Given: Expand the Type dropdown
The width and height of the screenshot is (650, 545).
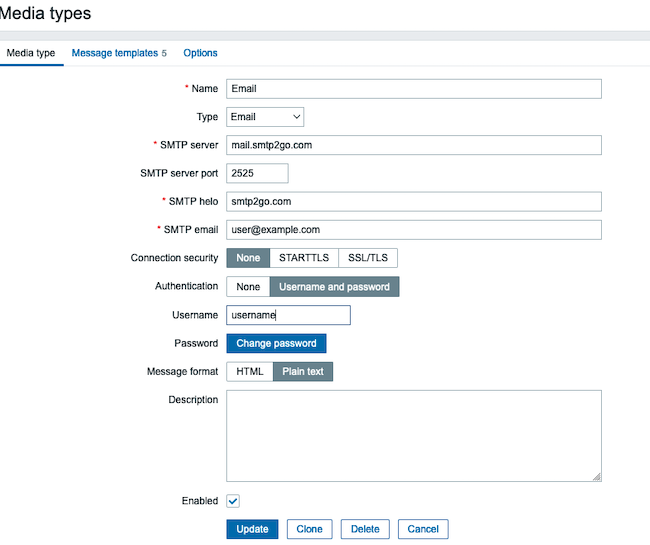Looking at the screenshot, I should pyautogui.click(x=265, y=117).
